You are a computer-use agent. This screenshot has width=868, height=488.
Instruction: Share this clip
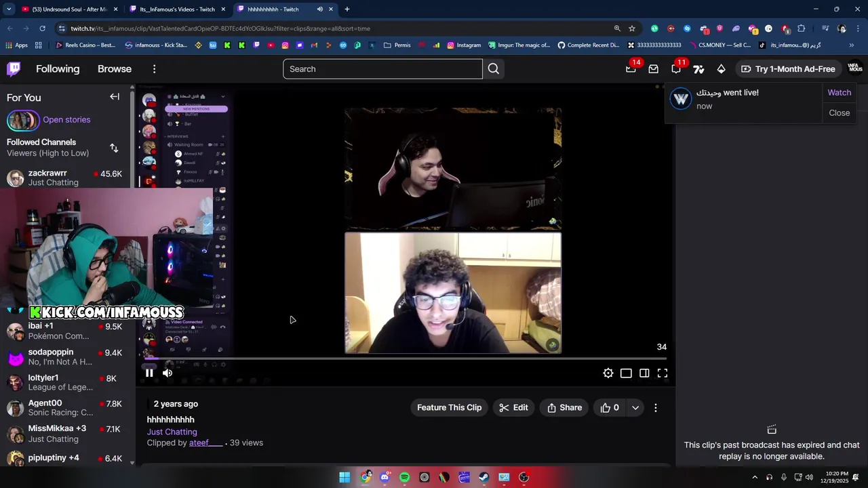(x=564, y=407)
